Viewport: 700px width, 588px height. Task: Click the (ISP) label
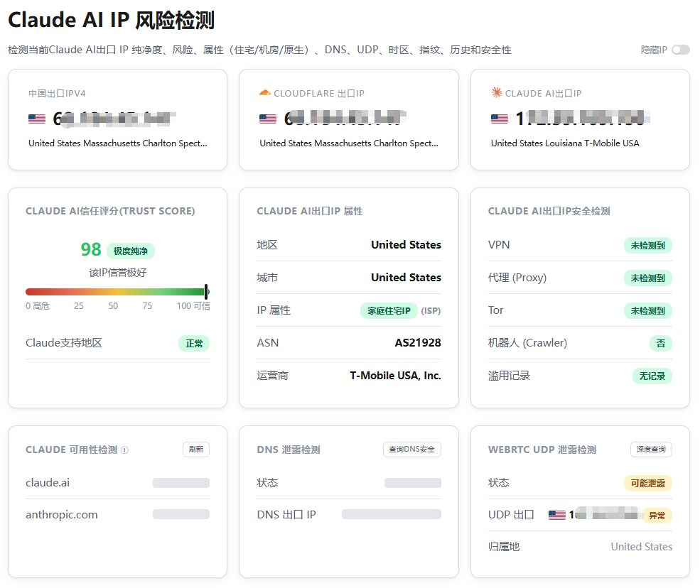[x=431, y=311]
